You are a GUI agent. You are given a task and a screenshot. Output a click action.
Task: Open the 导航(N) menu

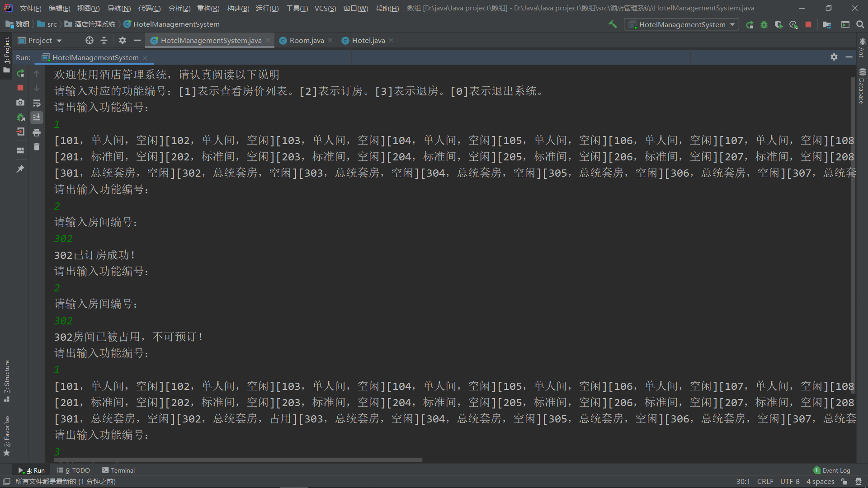tap(119, 8)
